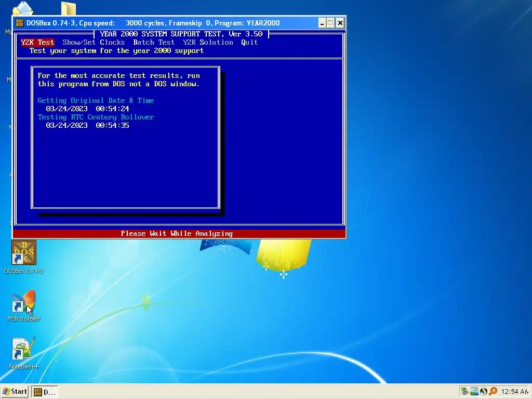The width and height of the screenshot is (532, 399).
Task: Select the Y2K Test menu item
Action: point(37,43)
